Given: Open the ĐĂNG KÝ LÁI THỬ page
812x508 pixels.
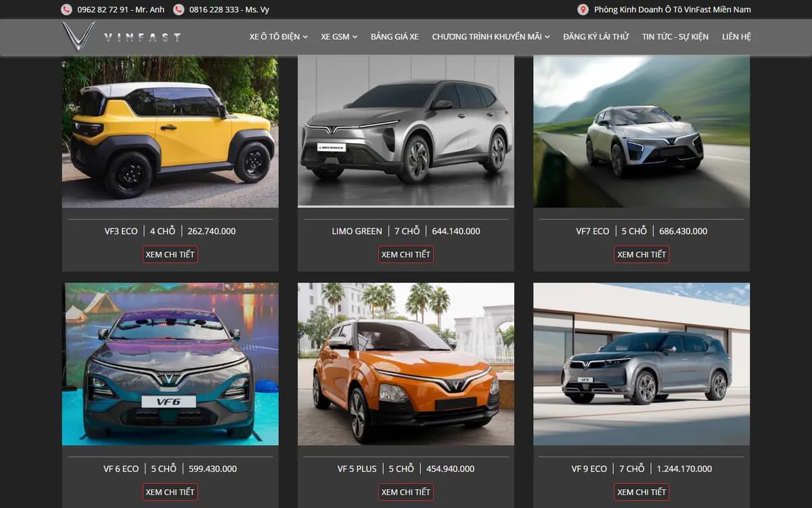Looking at the screenshot, I should 596,37.
